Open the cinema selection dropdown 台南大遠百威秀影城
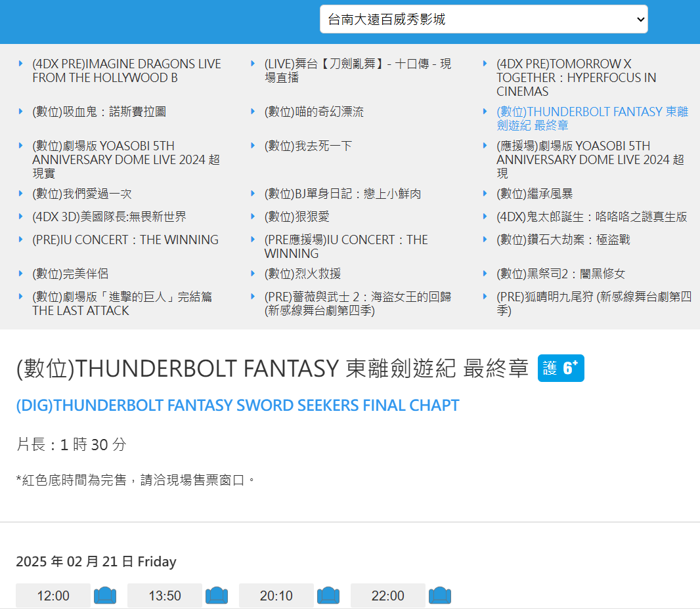The height and width of the screenshot is (609, 700). point(483,19)
